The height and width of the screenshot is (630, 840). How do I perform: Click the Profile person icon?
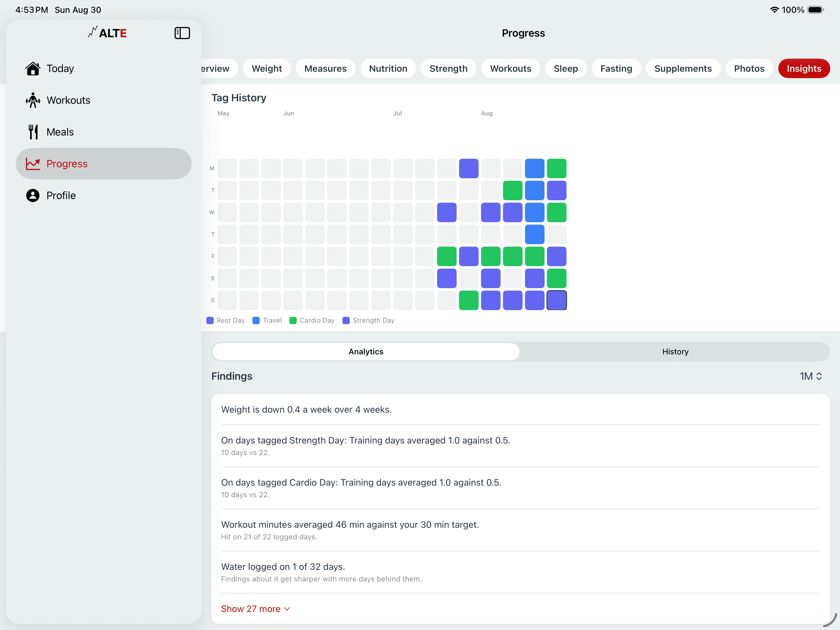click(33, 196)
